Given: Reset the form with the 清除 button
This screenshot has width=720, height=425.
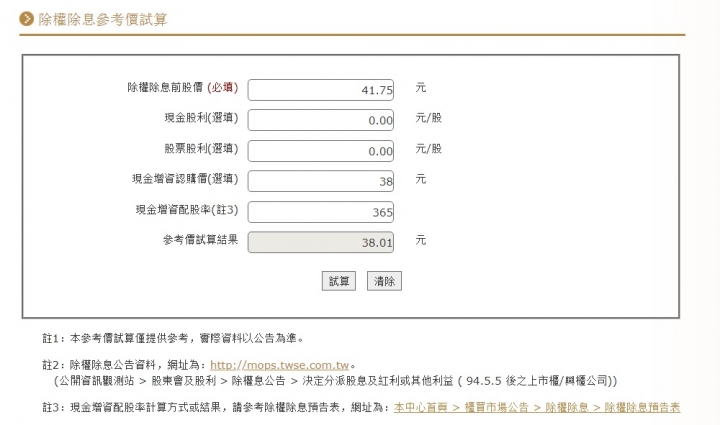Looking at the screenshot, I should coord(384,281).
